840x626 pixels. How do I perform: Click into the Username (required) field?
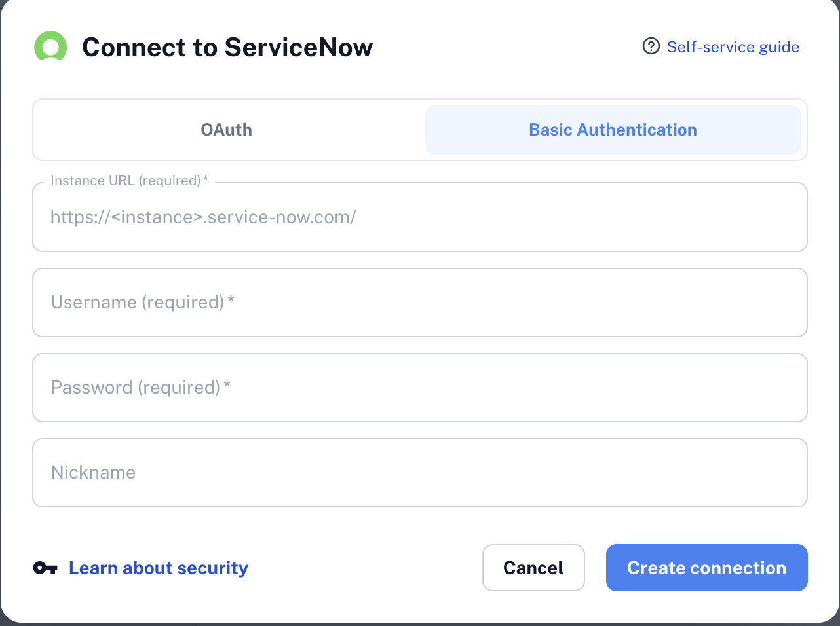(420, 303)
